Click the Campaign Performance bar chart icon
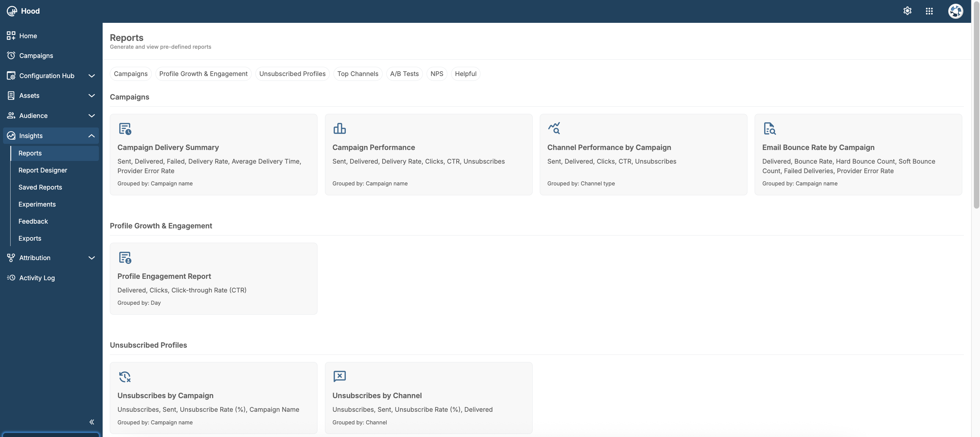This screenshot has height=437, width=980. [x=339, y=129]
